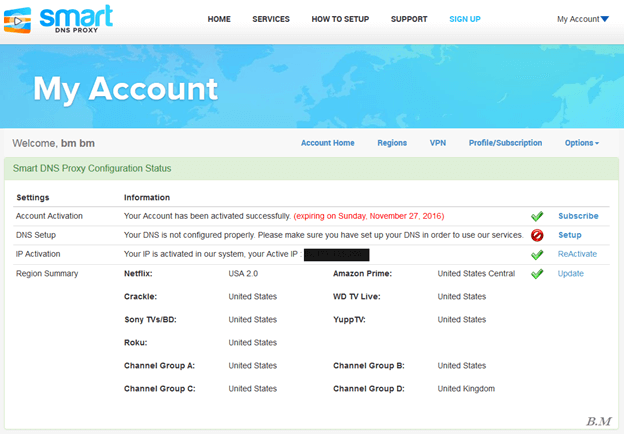Switch to the Regions tab
Image resolution: width=624 pixels, height=434 pixels.
tap(392, 143)
